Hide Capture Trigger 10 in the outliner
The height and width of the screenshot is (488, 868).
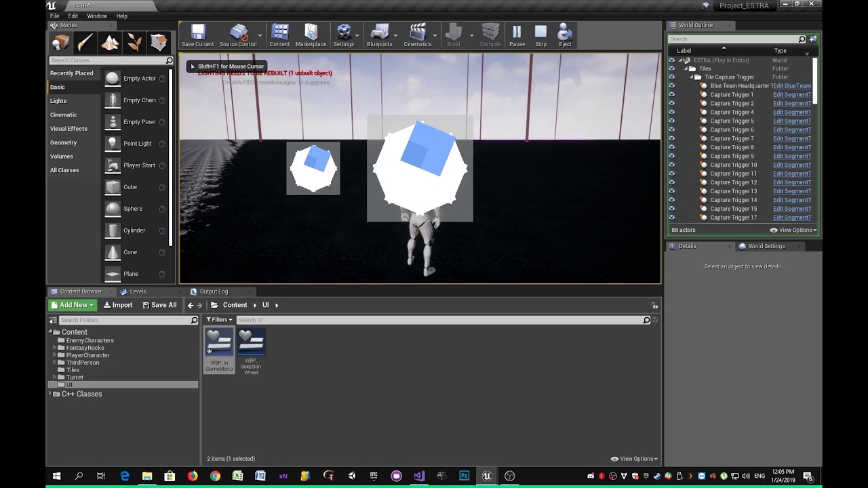(671, 165)
